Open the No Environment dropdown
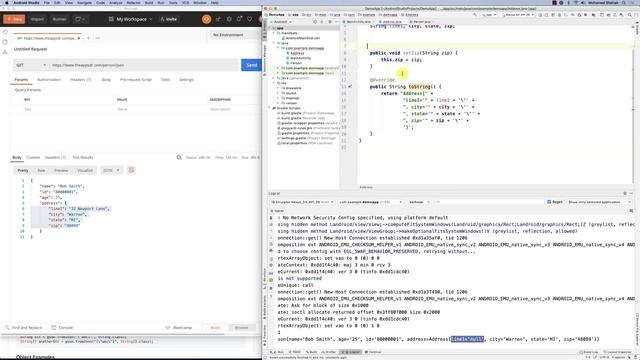Image resolution: width=640 pixels, height=360 pixels. [x=234, y=35]
